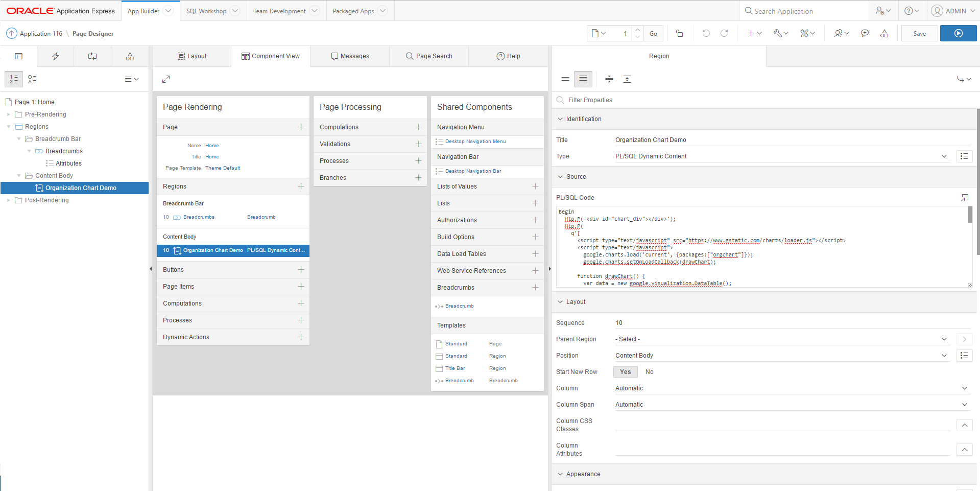Viewport: 980px width, 491px height.
Task: Switch to Show Common properties view
Action: coord(565,79)
